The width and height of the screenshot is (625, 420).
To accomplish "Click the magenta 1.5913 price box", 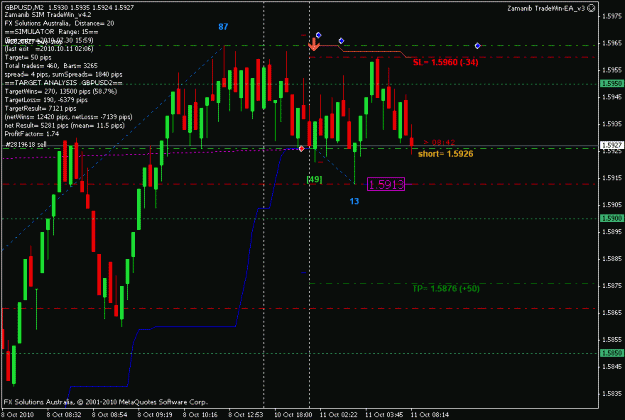I will pyautogui.click(x=386, y=184).
